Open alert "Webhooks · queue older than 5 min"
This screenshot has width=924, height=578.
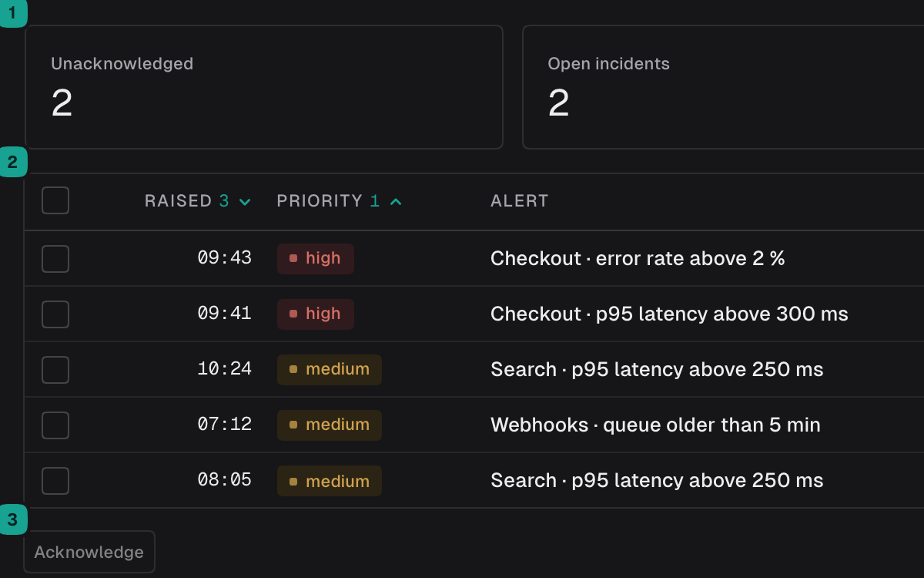coord(655,425)
